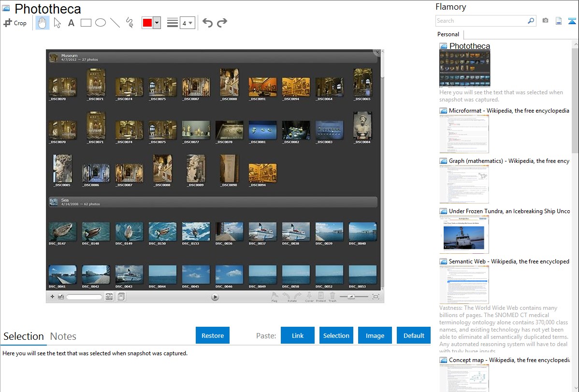Start the slideshow play button

point(215,297)
